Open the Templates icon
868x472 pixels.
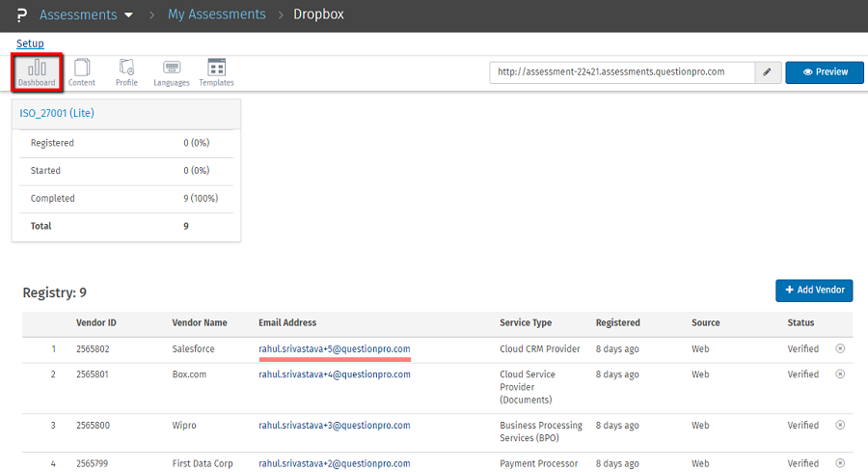tap(216, 72)
